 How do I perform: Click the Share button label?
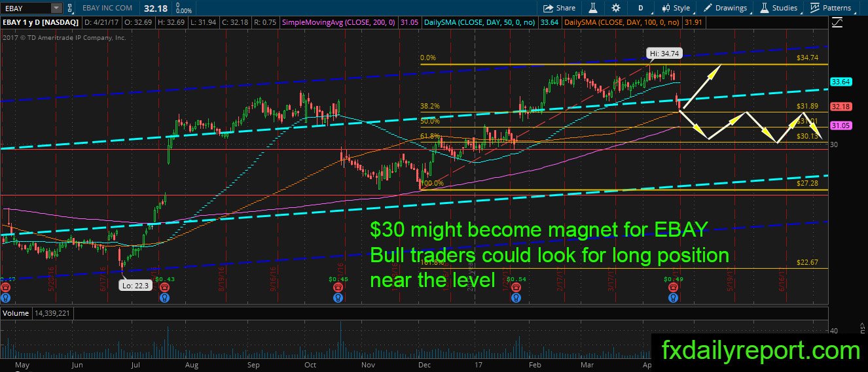coord(566,8)
